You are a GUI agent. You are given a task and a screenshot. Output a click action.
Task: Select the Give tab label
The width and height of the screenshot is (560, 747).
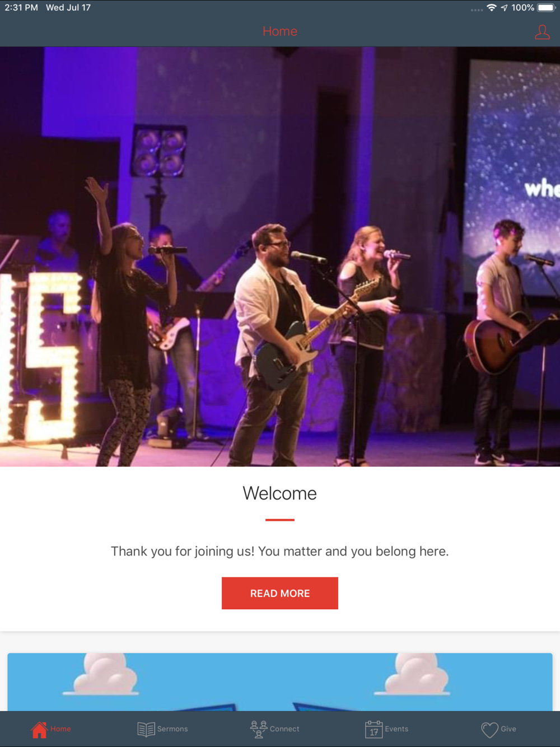pyautogui.click(x=508, y=729)
